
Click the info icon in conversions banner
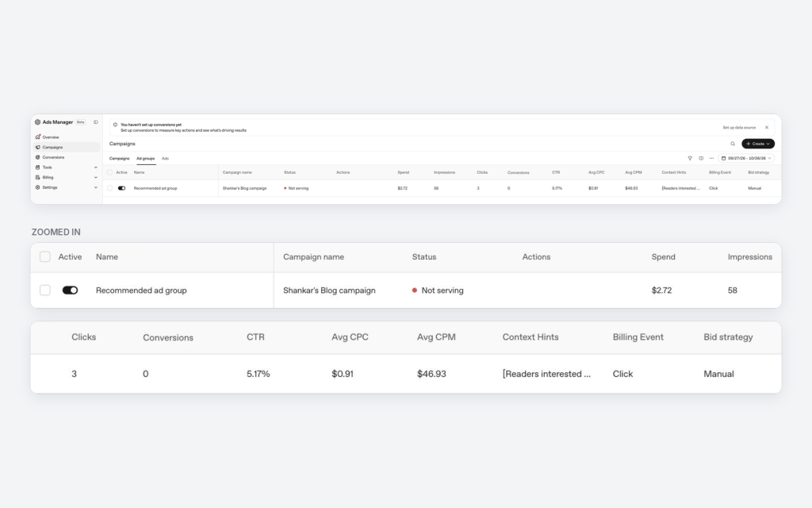(115, 125)
